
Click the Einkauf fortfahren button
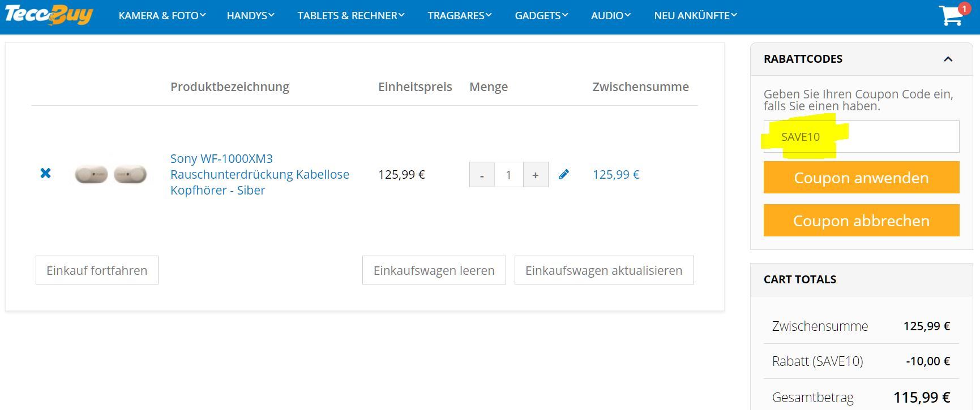click(x=97, y=270)
